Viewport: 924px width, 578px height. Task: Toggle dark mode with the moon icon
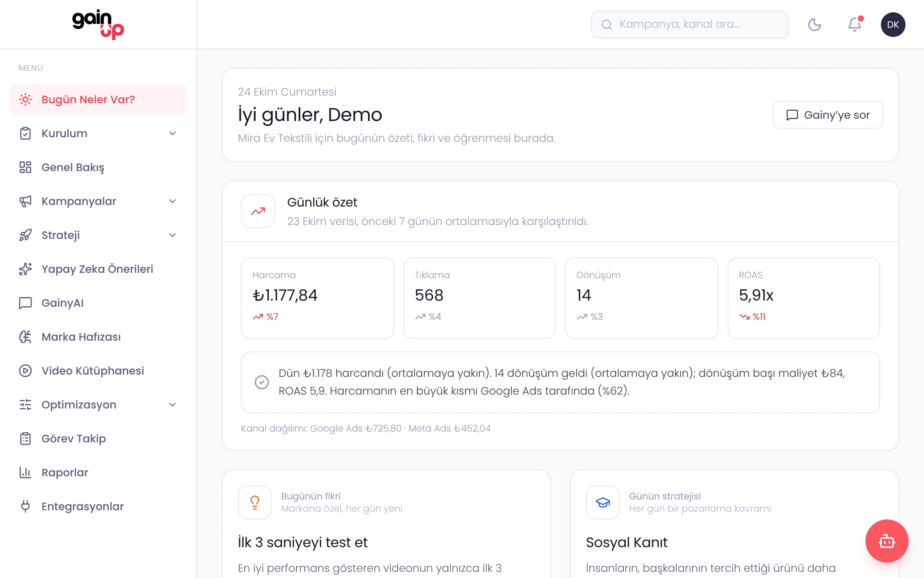pos(815,25)
